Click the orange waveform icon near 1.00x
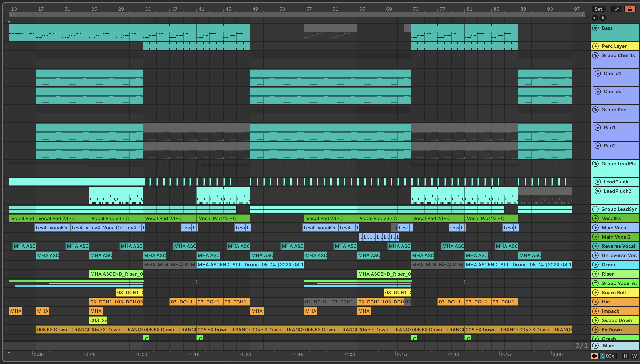Screen dimensions: 640x364 [594, 356]
